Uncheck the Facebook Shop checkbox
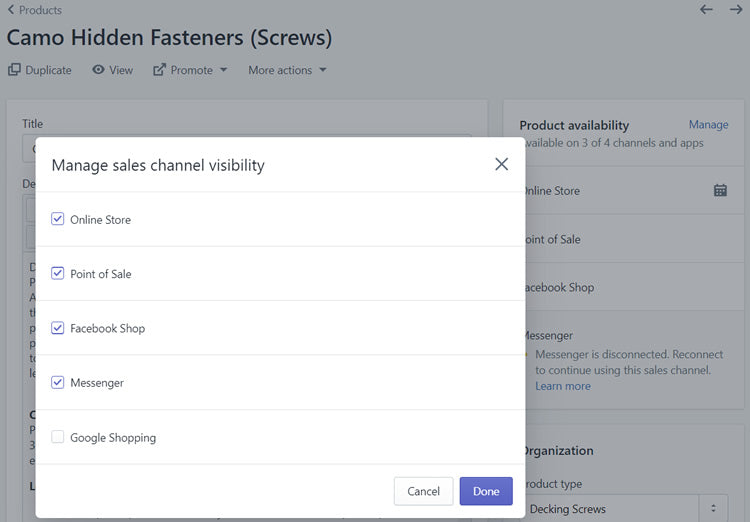The width and height of the screenshot is (750, 522). 58,328
